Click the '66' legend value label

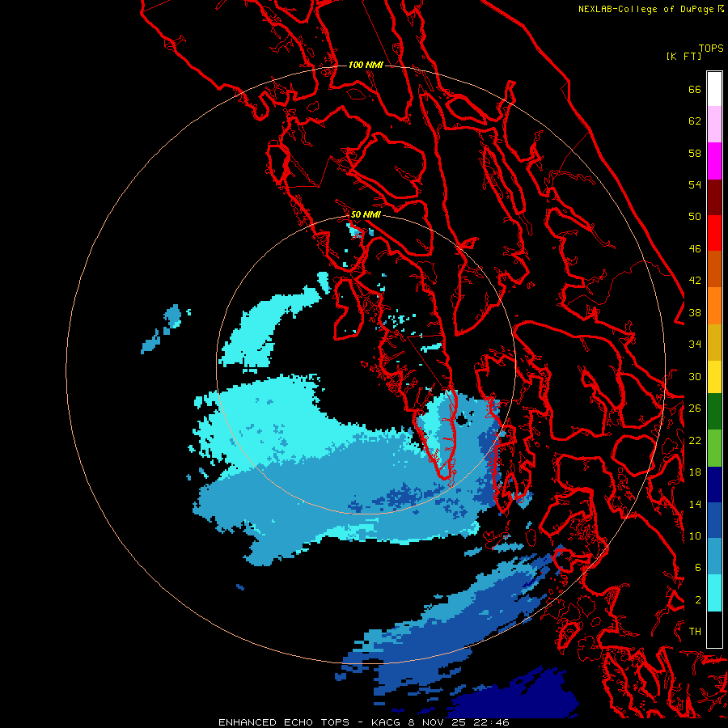pyautogui.click(x=695, y=90)
